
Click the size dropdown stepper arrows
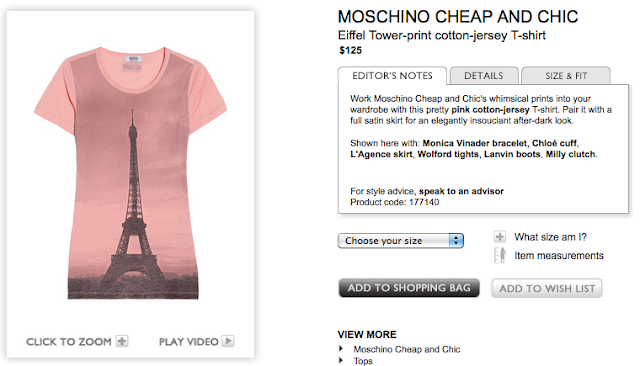tap(456, 241)
